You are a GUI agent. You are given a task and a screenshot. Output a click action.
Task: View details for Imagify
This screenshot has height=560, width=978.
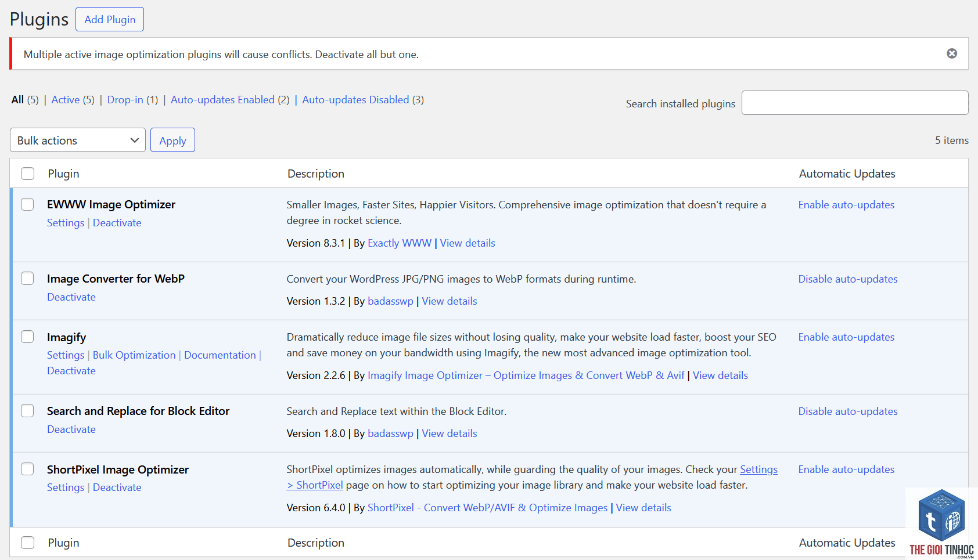pyautogui.click(x=720, y=375)
